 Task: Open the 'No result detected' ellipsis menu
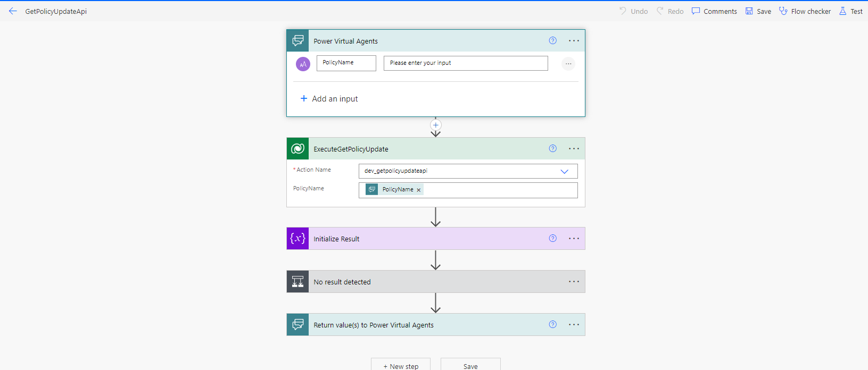[x=574, y=281]
